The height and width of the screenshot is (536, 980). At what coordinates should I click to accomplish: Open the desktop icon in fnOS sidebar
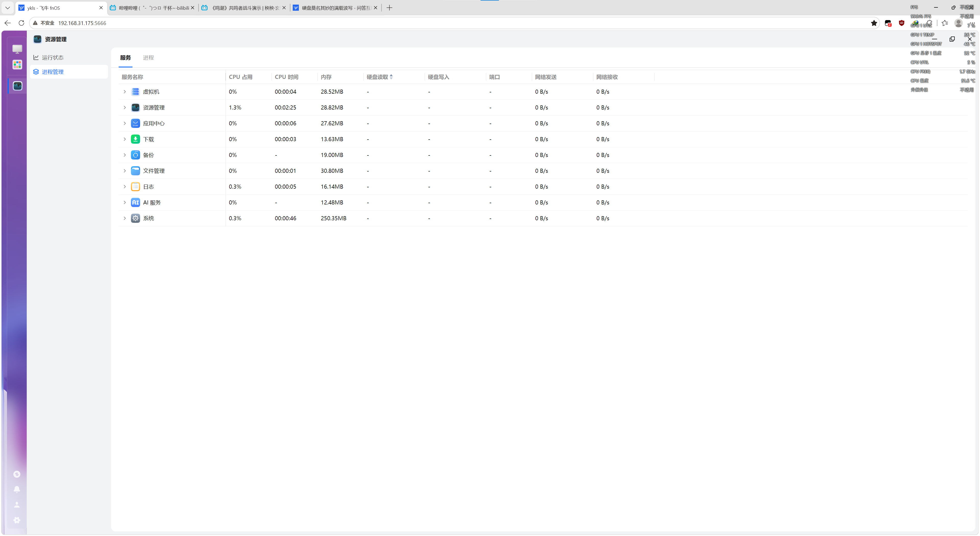coord(17,49)
